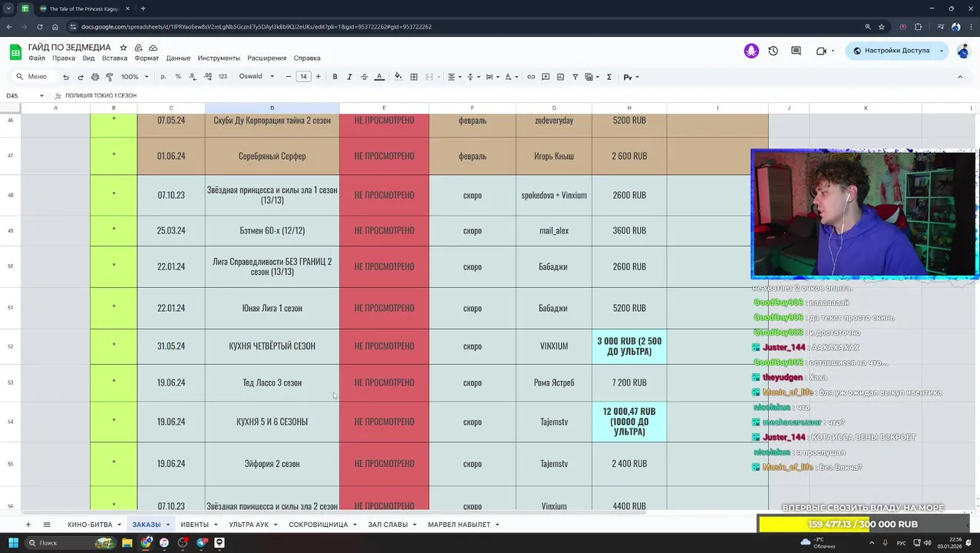
Task: Switch to the СОКРОВИЩНИЦА sheet tab
Action: (x=318, y=525)
